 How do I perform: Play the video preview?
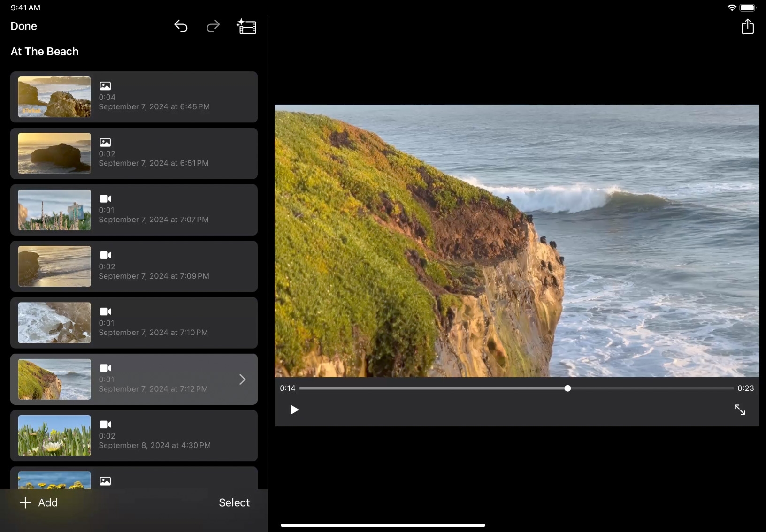pyautogui.click(x=294, y=410)
